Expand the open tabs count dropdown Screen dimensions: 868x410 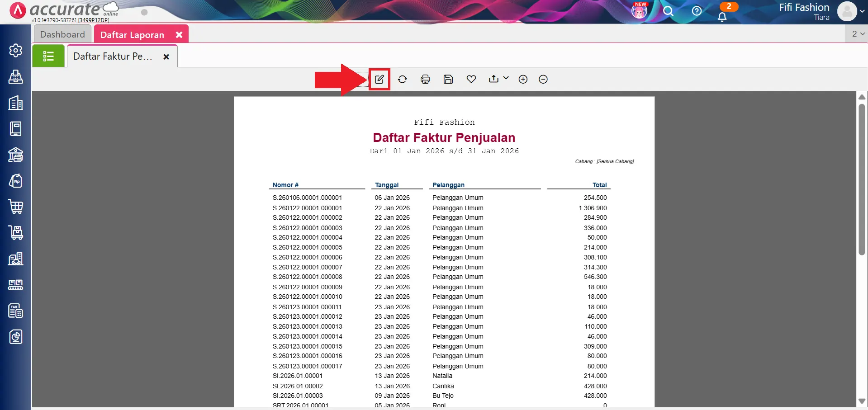click(x=858, y=34)
